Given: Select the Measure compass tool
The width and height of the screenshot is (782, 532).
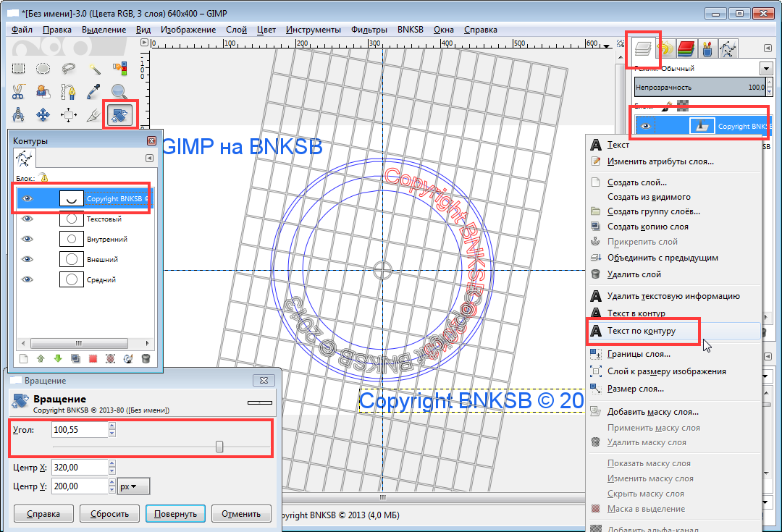Looking at the screenshot, I should pyautogui.click(x=18, y=115).
